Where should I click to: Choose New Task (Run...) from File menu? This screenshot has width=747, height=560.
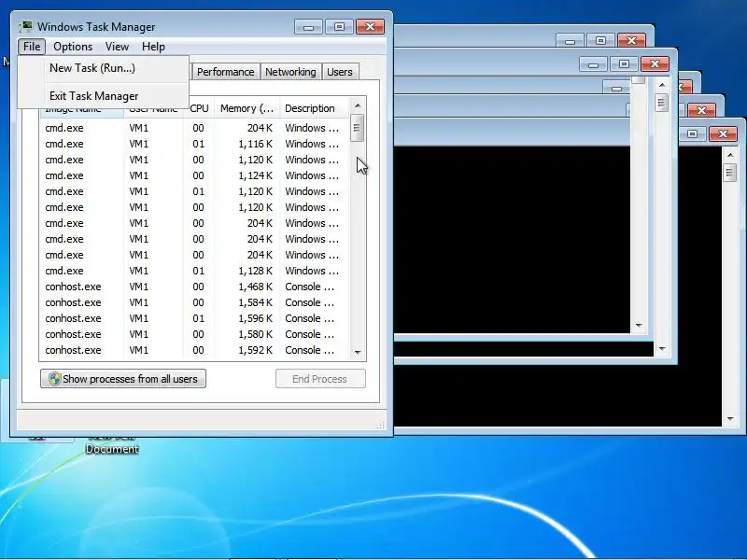[x=103, y=68]
